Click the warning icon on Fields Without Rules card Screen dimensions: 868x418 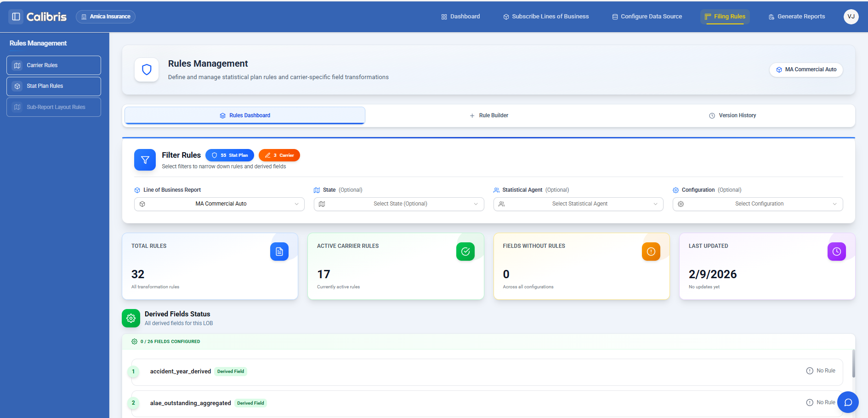[651, 252]
